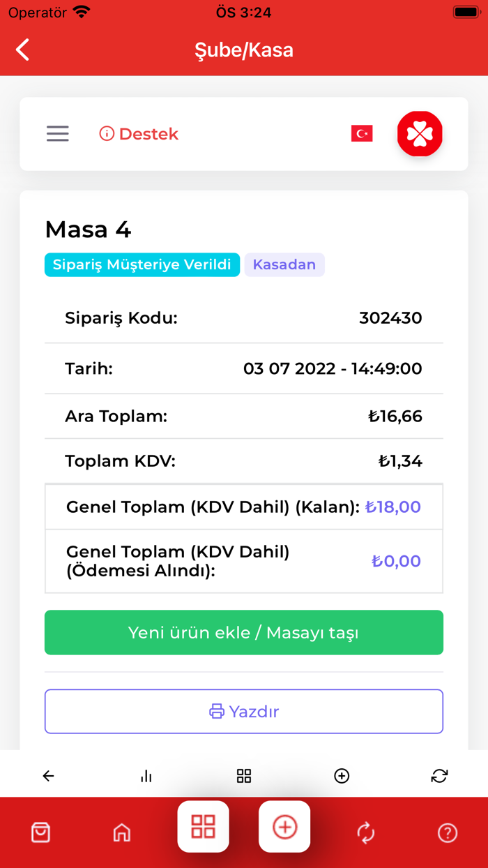Select the Kasadan badge
488x868 pixels.
(x=284, y=264)
